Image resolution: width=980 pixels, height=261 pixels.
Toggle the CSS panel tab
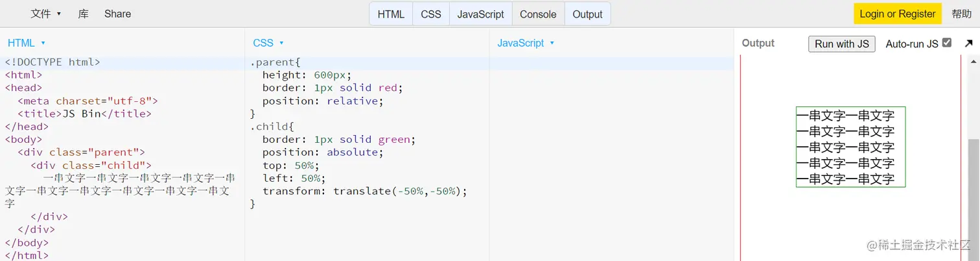pos(431,14)
